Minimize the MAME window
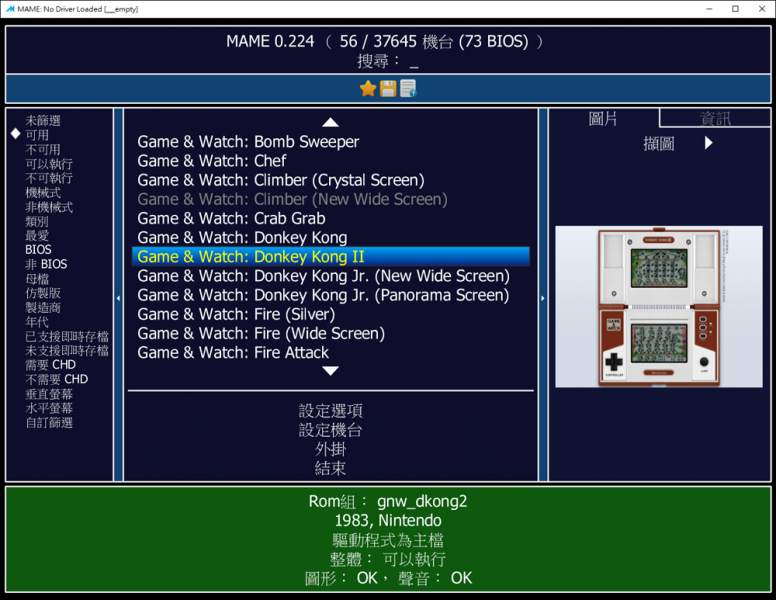The height and width of the screenshot is (600, 776). click(709, 9)
